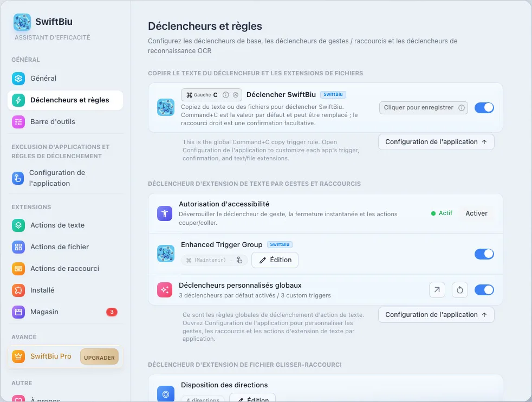Screen dimensions: 532x402
Task: Toggle off the Déclencher SwiftBiu switch
Action: 484,107
